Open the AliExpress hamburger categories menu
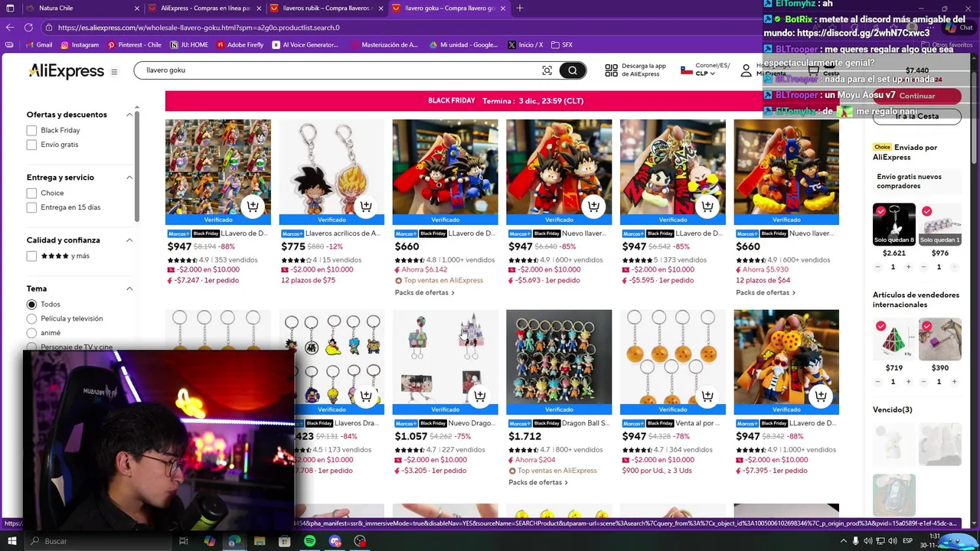 coord(114,72)
